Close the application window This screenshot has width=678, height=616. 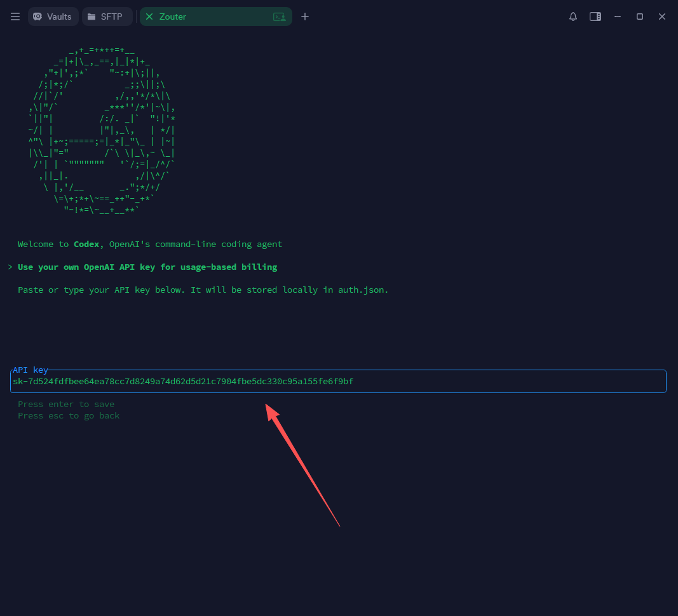662,17
